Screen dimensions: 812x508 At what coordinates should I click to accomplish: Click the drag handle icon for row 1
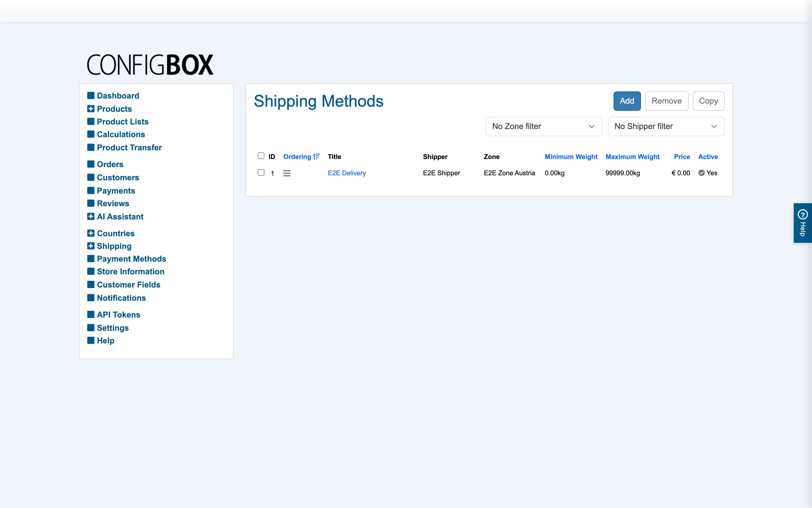286,173
